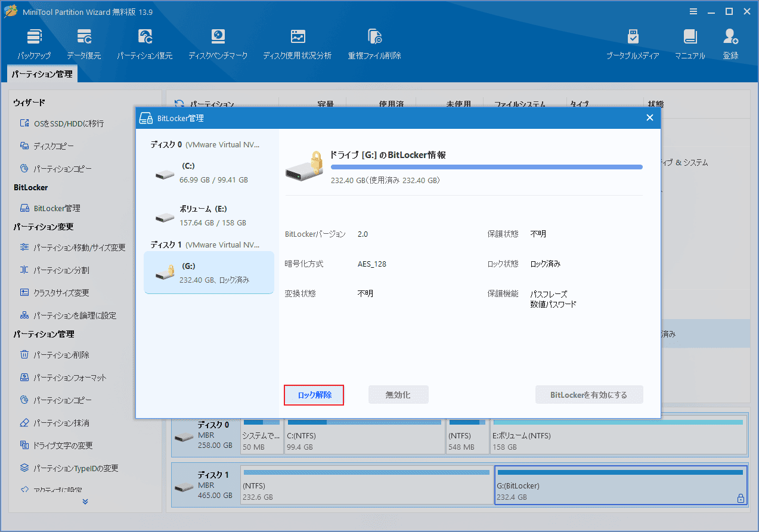
Task: Launch Data Recovery (データ復元)
Action: (x=84, y=44)
